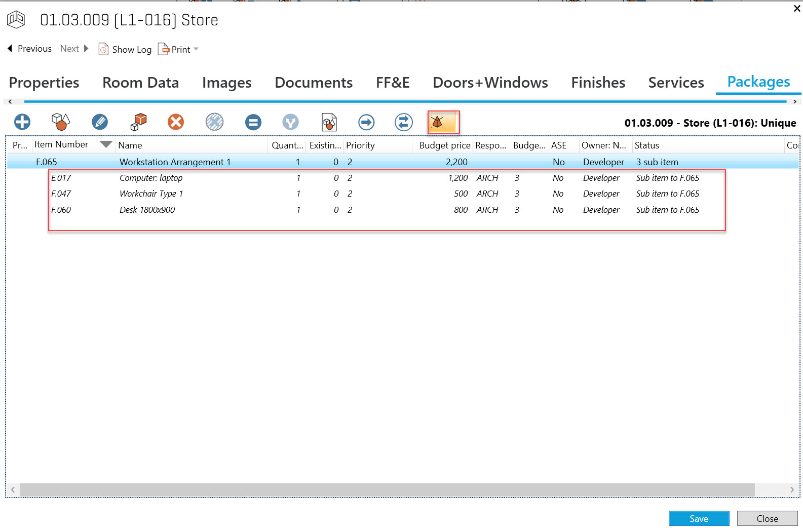Click the blue equals sign icon

(x=253, y=122)
